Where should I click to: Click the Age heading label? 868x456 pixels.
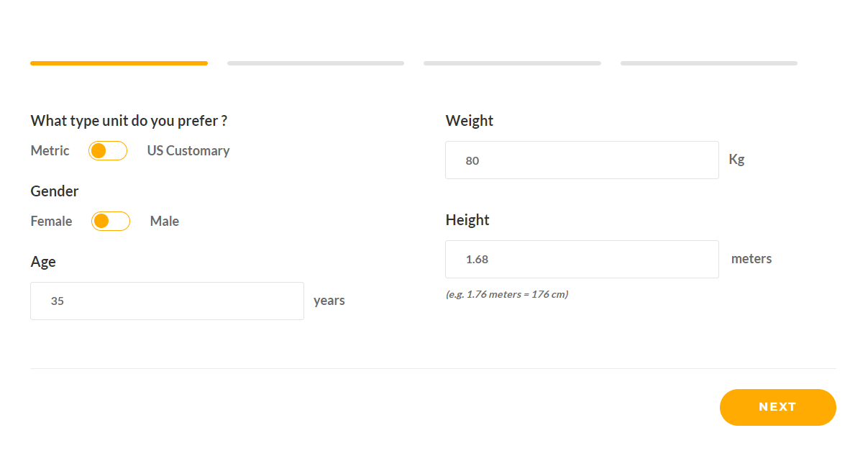[43, 261]
